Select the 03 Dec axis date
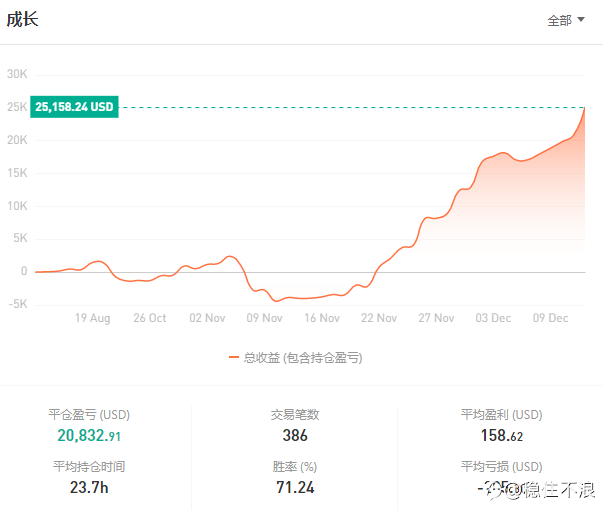Viewport: 603px width, 525px height. (x=493, y=318)
